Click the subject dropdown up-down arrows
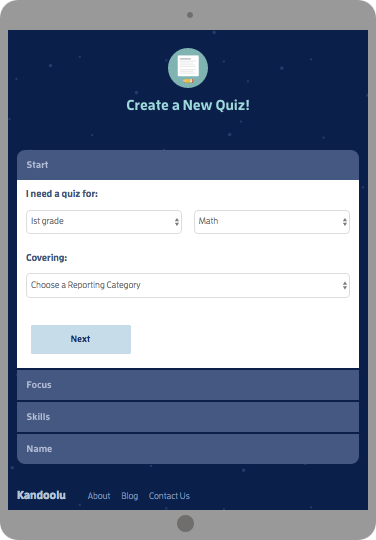 (345, 222)
